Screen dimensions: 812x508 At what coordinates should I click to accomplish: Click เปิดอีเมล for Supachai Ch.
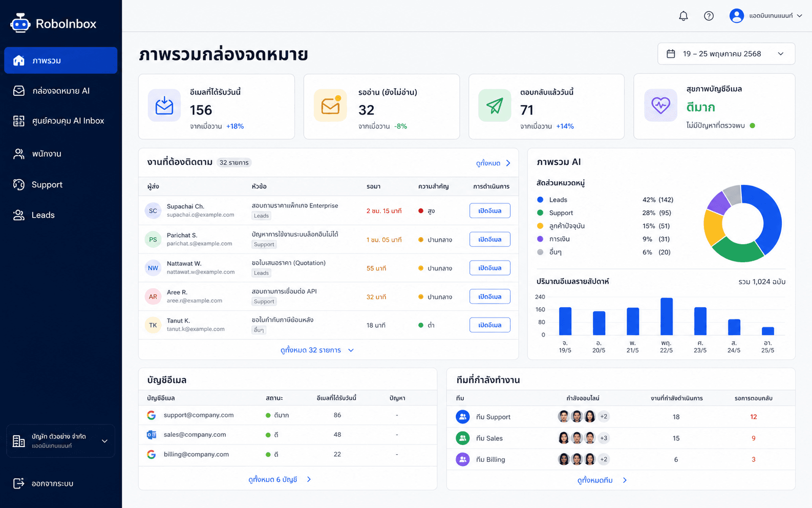[x=490, y=211]
